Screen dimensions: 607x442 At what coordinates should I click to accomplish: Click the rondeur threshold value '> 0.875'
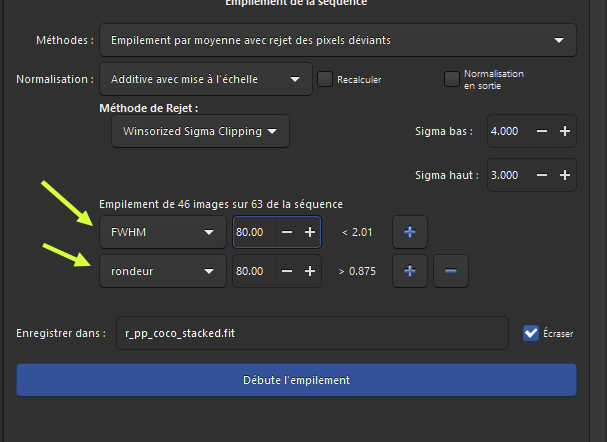(x=357, y=271)
